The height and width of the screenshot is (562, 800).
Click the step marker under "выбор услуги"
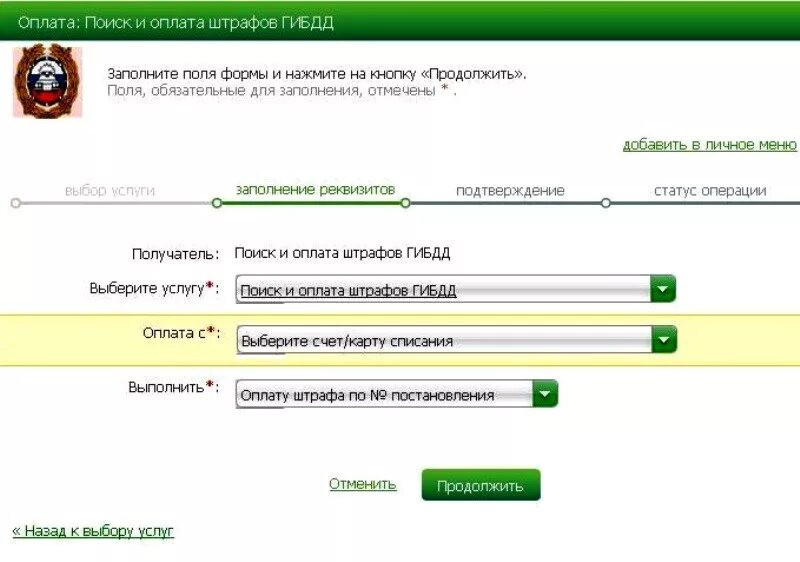click(x=16, y=203)
